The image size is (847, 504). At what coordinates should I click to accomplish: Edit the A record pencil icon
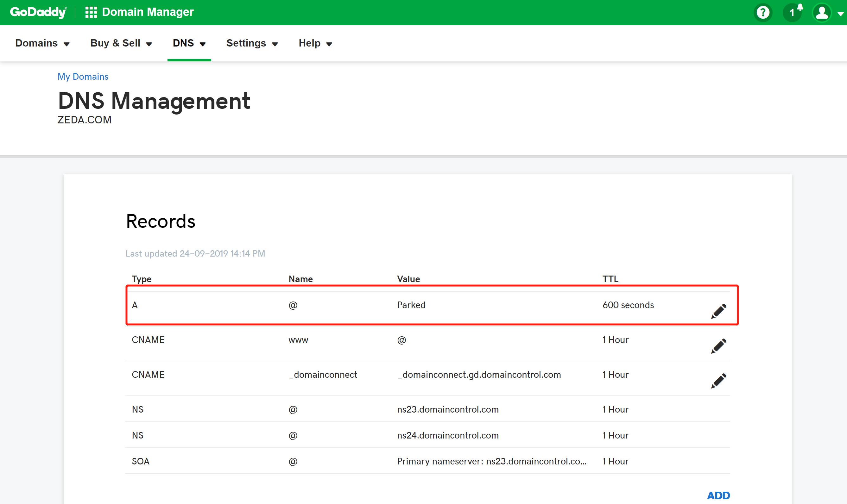click(718, 311)
